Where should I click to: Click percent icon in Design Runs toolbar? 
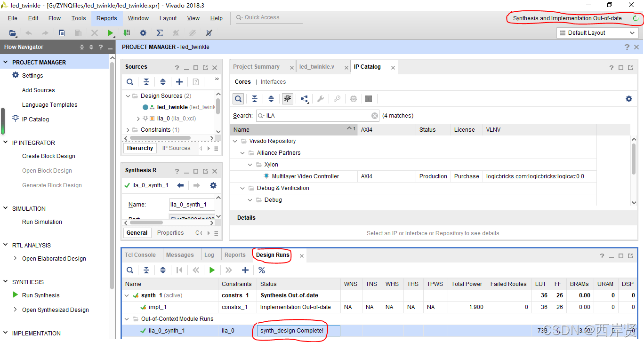(x=262, y=270)
